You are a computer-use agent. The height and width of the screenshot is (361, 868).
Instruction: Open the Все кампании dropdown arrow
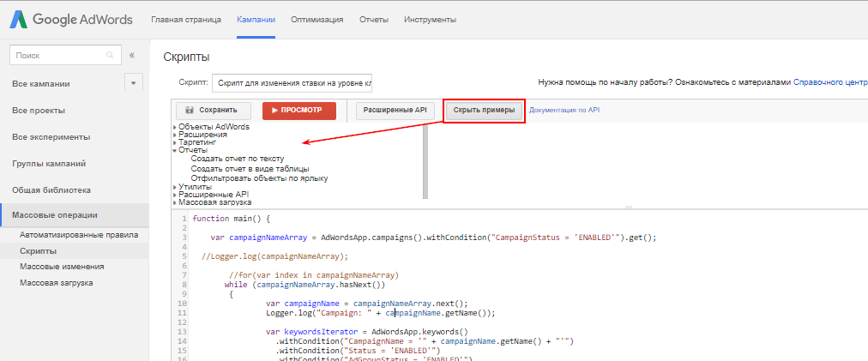pyautogui.click(x=134, y=84)
